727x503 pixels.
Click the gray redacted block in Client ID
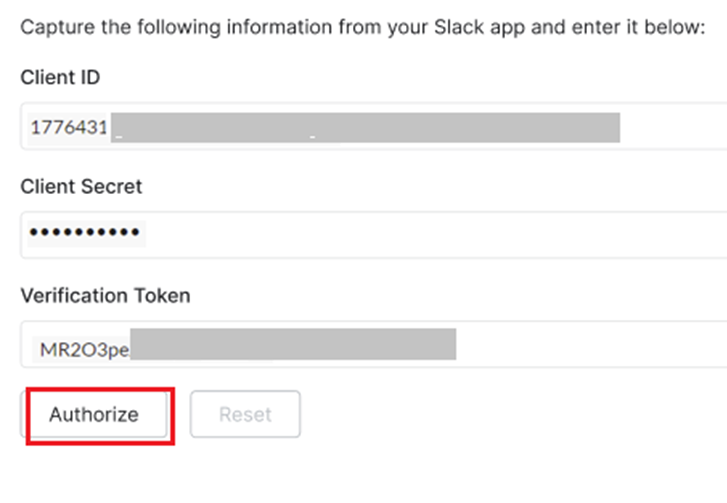click(x=366, y=128)
